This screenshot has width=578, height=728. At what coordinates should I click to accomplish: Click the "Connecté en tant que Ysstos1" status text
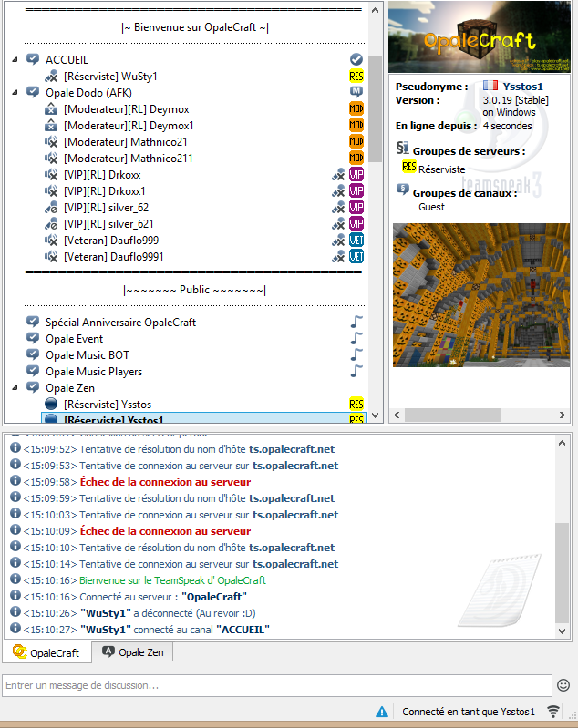[x=469, y=712]
